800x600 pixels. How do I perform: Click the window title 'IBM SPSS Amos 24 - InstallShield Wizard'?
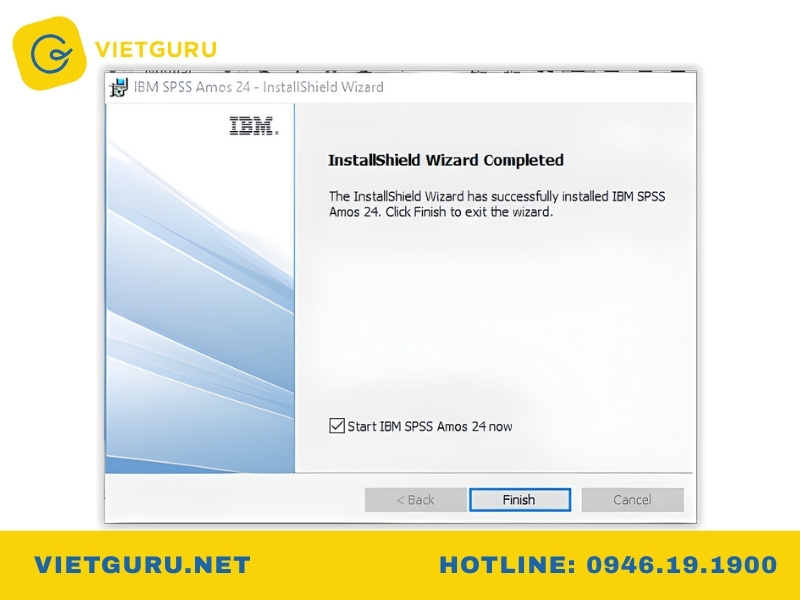[259, 87]
